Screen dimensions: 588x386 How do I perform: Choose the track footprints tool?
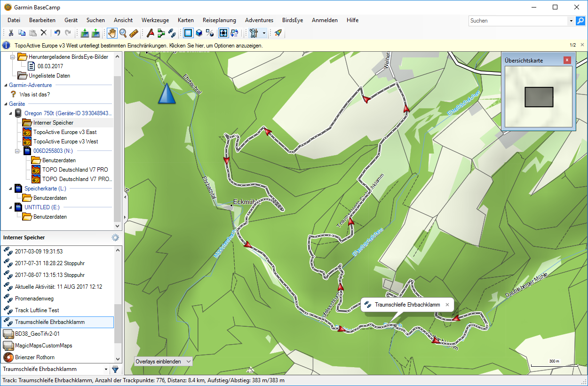[172, 33]
